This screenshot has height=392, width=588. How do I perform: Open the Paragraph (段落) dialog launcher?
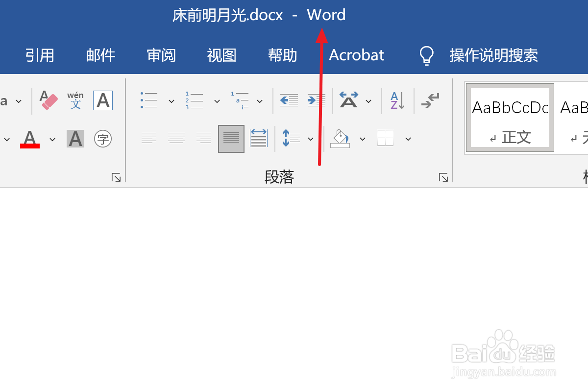(443, 177)
